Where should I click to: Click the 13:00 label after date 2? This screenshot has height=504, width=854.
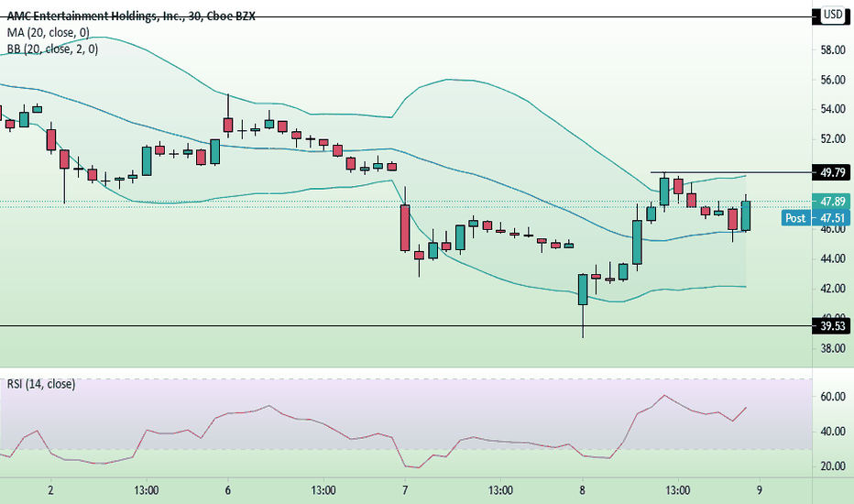[147, 490]
